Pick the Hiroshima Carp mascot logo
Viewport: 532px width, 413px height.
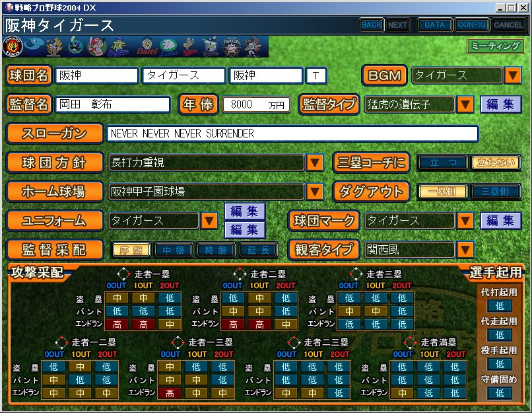tap(98, 47)
